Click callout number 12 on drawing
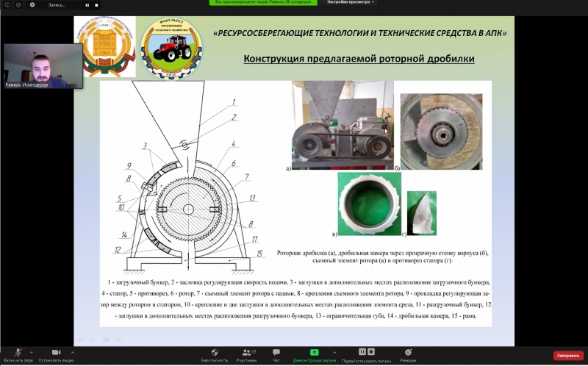The width and height of the screenshot is (588, 366). [x=118, y=250]
